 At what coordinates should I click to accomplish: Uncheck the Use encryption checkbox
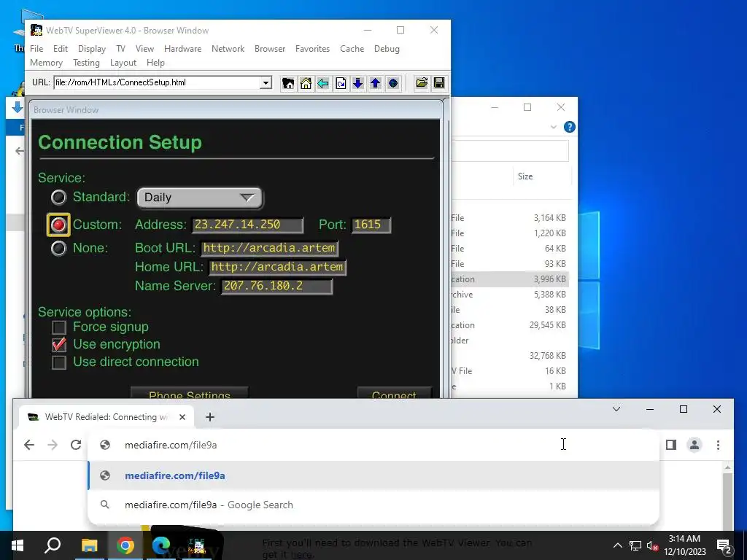[x=59, y=345]
